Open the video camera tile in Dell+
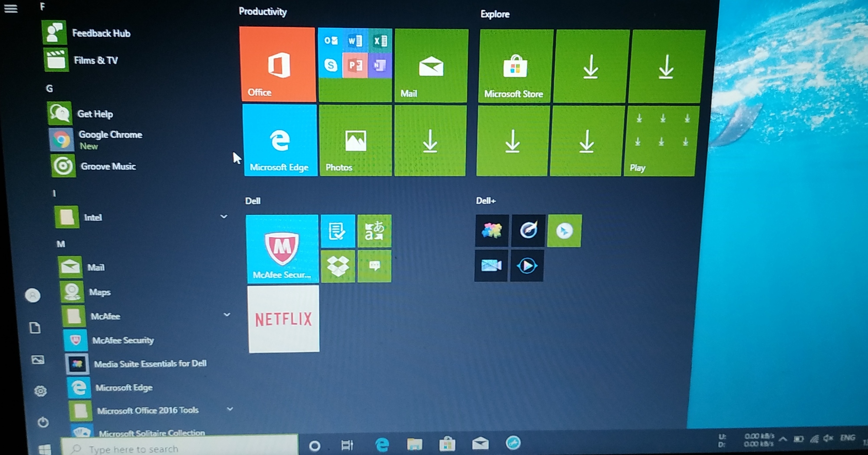868x455 pixels. [491, 265]
